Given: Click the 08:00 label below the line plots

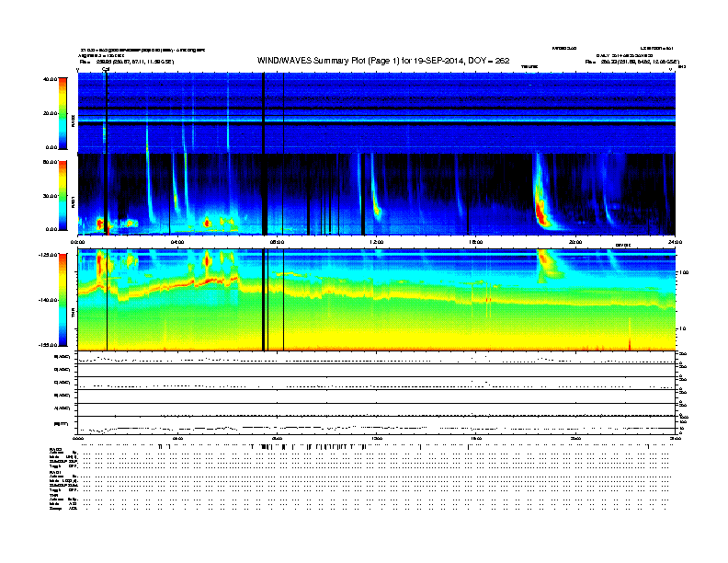Looking at the screenshot, I should point(277,438).
